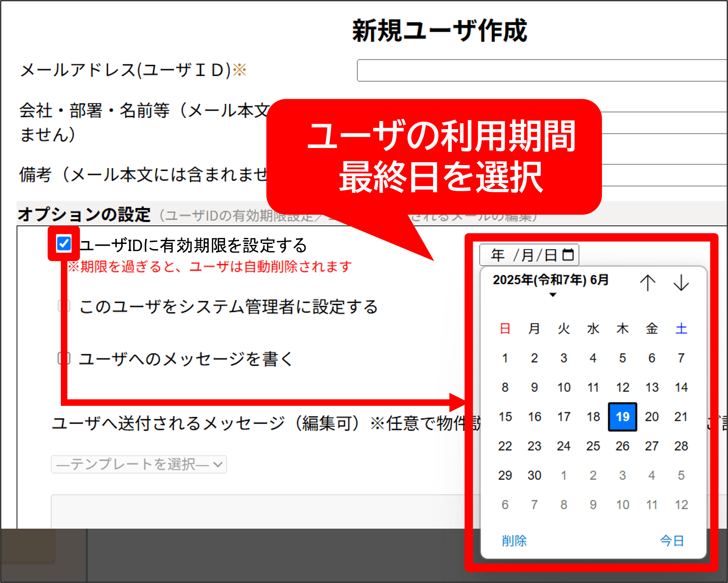The width and height of the screenshot is (728, 583).
Task: Check ユーザへのメッセージを書く checkbox
Action: click(64, 358)
